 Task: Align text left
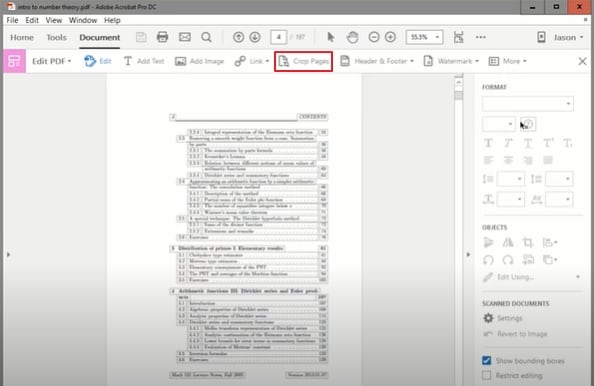[488, 160]
